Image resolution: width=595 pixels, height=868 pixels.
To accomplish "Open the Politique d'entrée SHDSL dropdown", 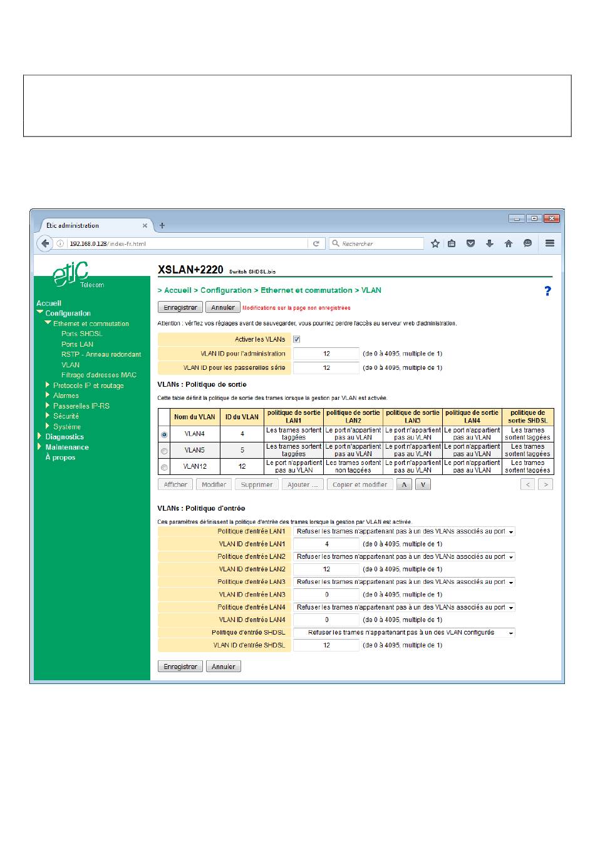I will (x=405, y=633).
